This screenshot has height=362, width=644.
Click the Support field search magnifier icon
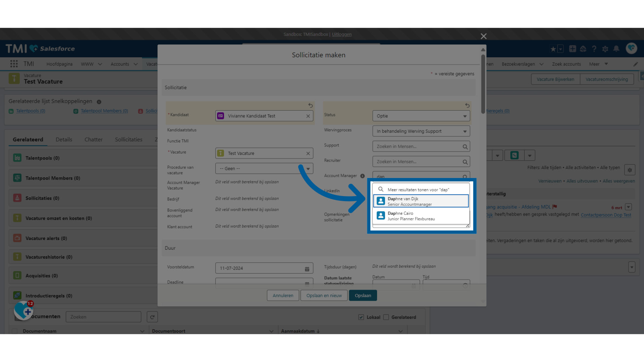465,147
